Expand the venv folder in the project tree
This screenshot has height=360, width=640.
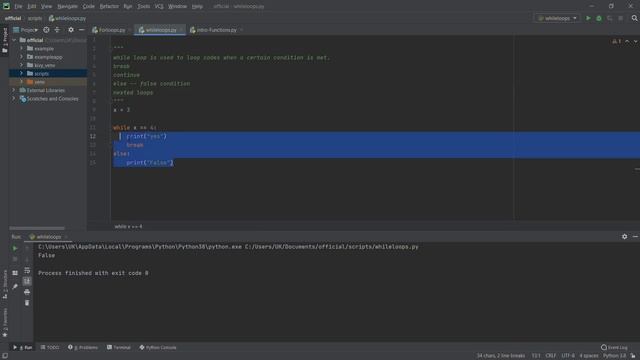(x=21, y=82)
